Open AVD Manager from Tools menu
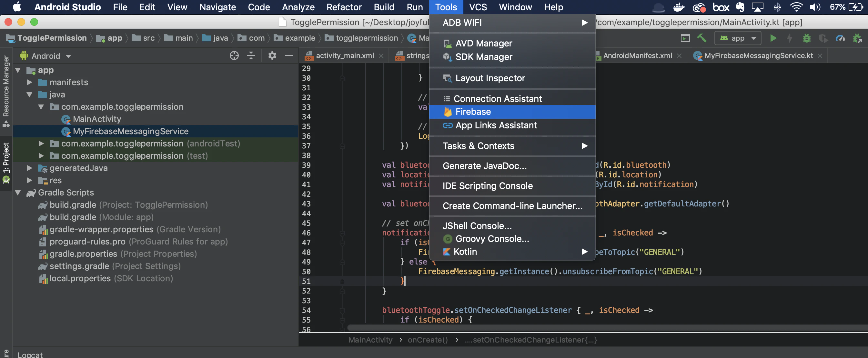Viewport: 868px width, 358px height. click(512, 44)
